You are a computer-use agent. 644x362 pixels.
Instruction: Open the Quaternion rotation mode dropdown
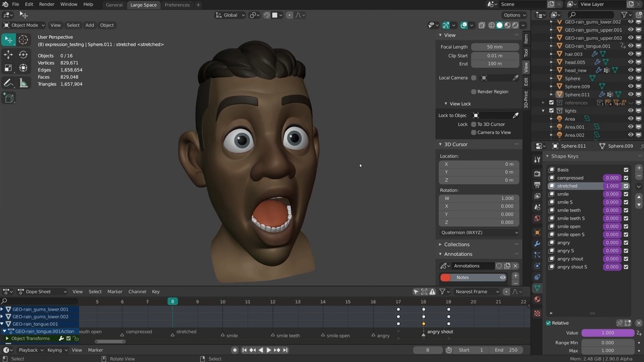coord(479,232)
